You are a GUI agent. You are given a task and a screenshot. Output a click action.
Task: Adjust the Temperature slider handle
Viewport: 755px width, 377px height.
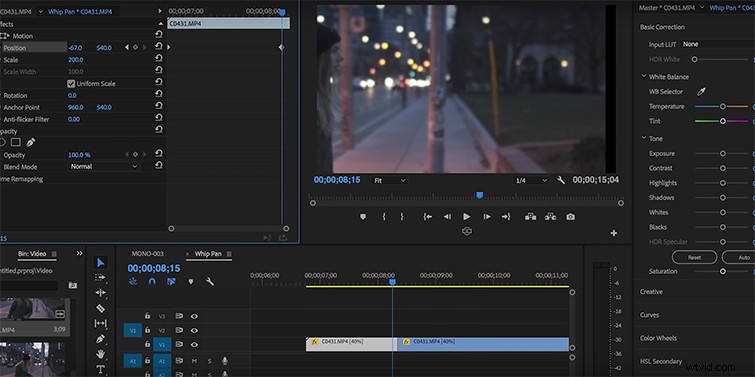tap(723, 106)
